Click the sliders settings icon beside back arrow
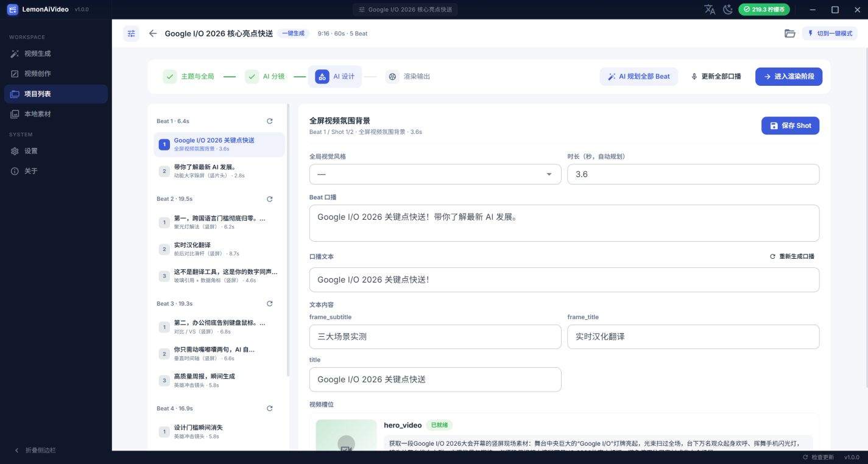Image resolution: width=868 pixels, height=464 pixels. click(131, 33)
